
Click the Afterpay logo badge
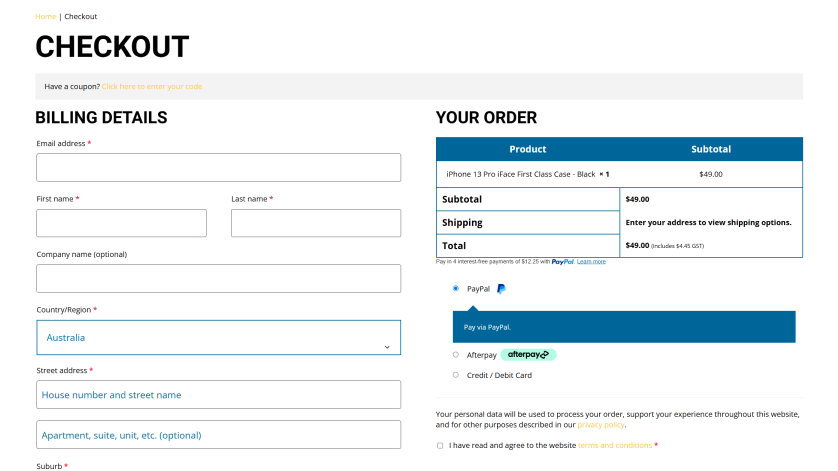[x=528, y=354]
